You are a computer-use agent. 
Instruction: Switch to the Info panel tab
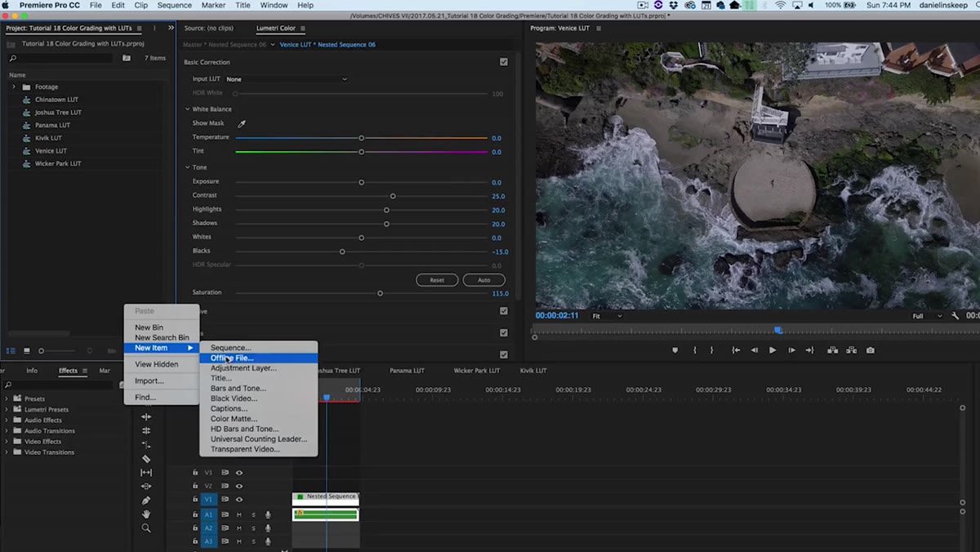[x=32, y=371]
